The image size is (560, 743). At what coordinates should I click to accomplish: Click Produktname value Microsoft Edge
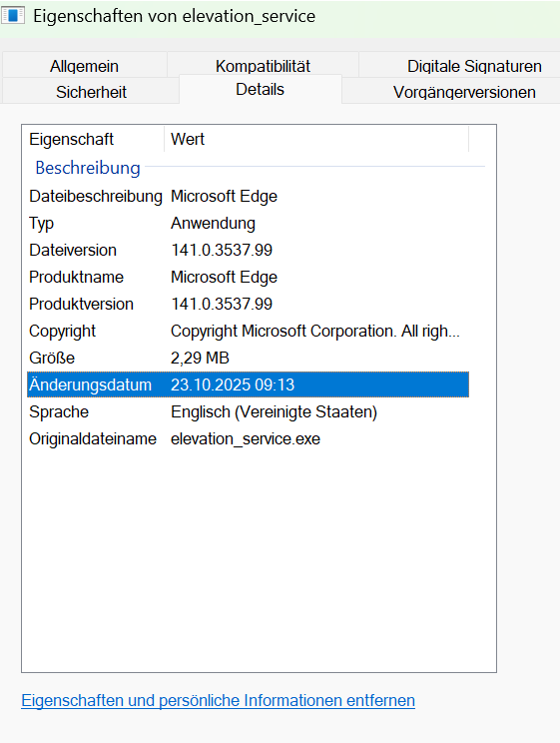[224, 278]
